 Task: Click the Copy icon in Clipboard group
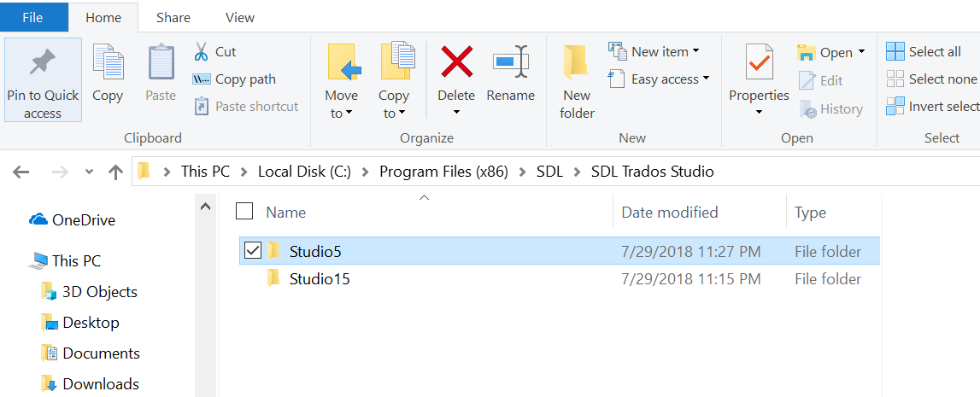[x=108, y=61]
